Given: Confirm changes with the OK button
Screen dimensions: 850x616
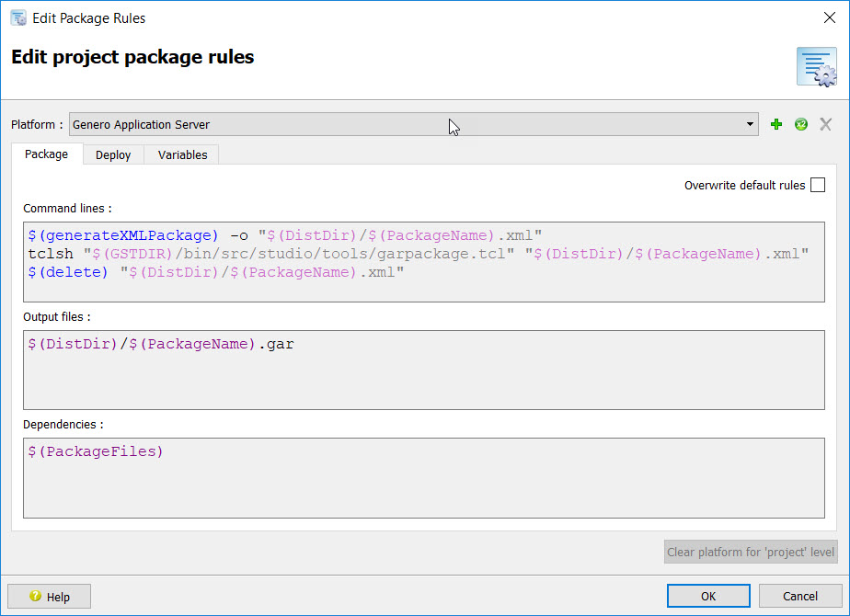Looking at the screenshot, I should (x=708, y=596).
